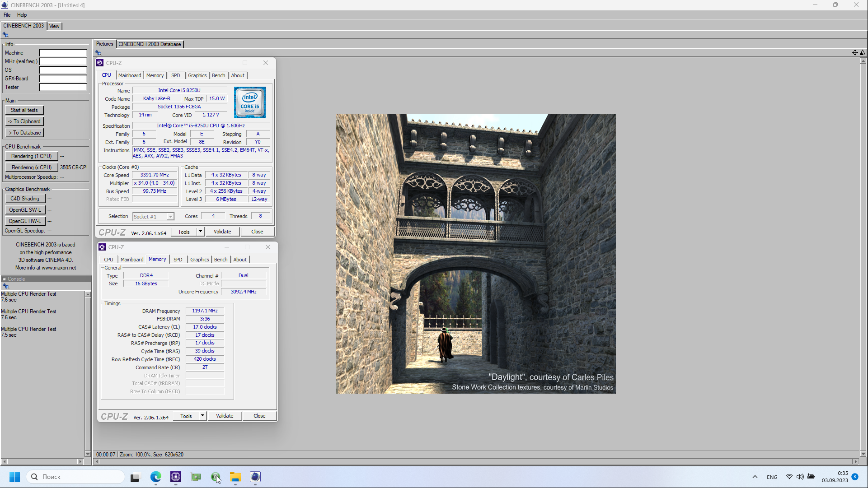Switch to the View tab

pos(54,26)
